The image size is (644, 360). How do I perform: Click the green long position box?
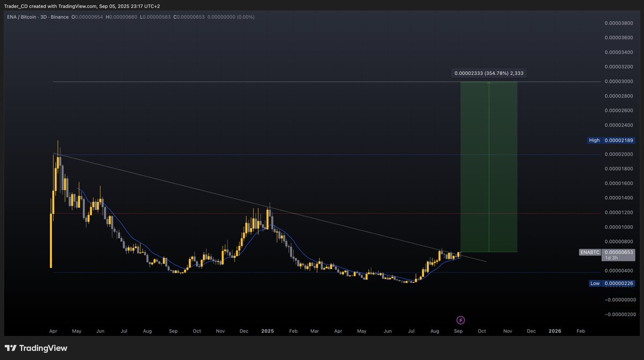(x=489, y=167)
